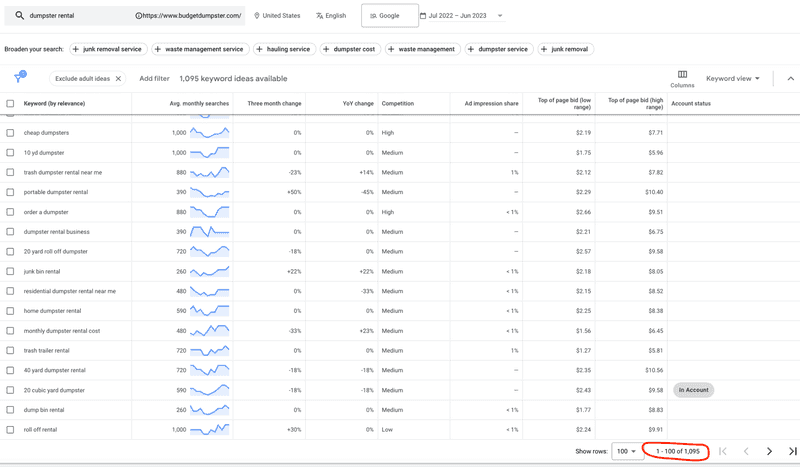This screenshot has width=800, height=467.
Task: Remove the Exclude adult ideas filter
Action: [118, 78]
